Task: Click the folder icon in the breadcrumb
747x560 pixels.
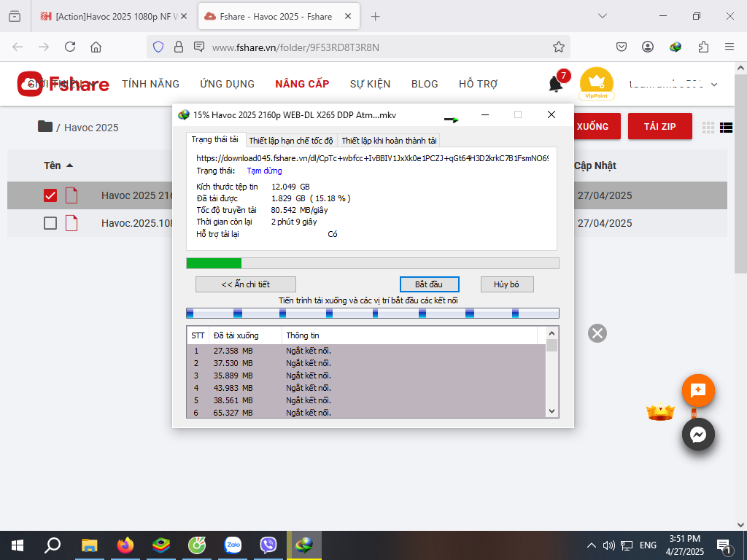Action: 45,126
